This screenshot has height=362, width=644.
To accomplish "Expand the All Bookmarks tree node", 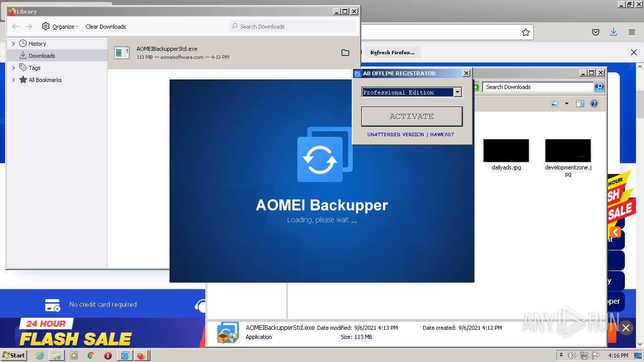I will pyautogui.click(x=14, y=80).
